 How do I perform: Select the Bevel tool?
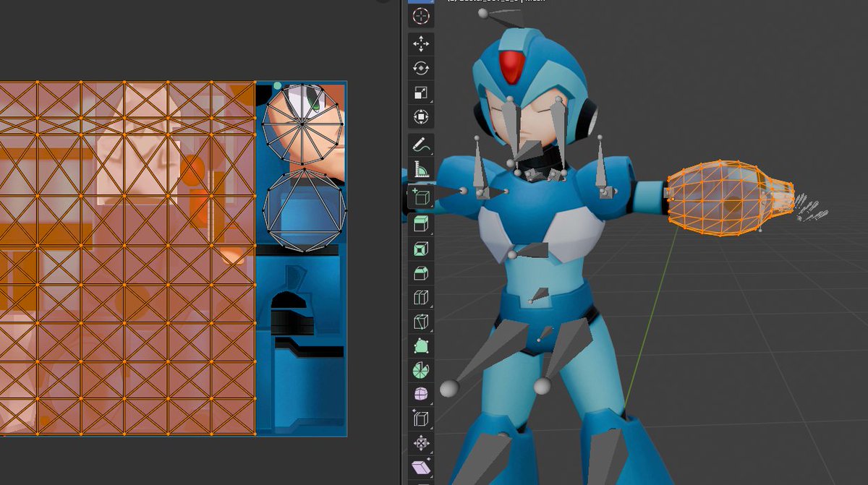click(421, 273)
